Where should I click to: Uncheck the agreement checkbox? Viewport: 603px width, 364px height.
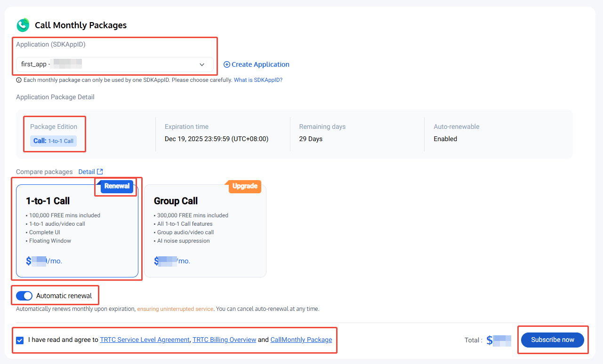pos(20,340)
